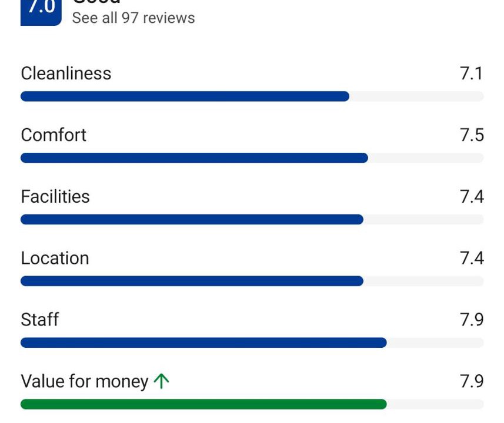The width and height of the screenshot is (504, 423).
Task: Select the Comfort category label
Action: click(54, 135)
